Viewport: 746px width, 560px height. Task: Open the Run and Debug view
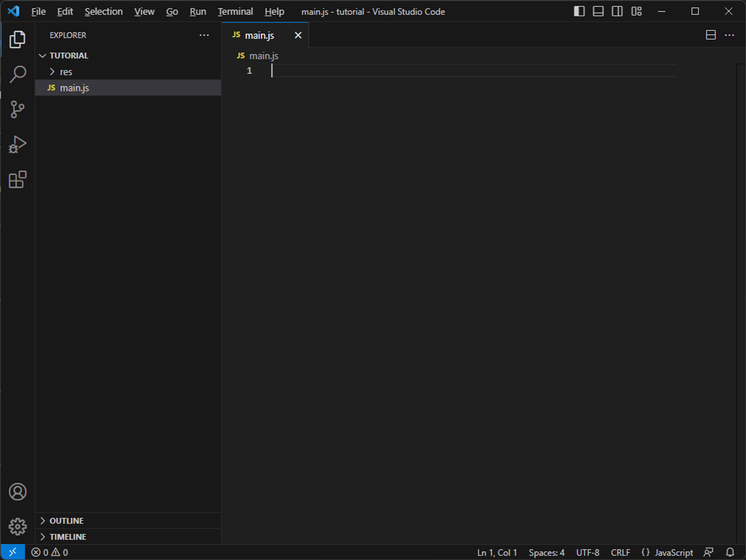click(17, 144)
